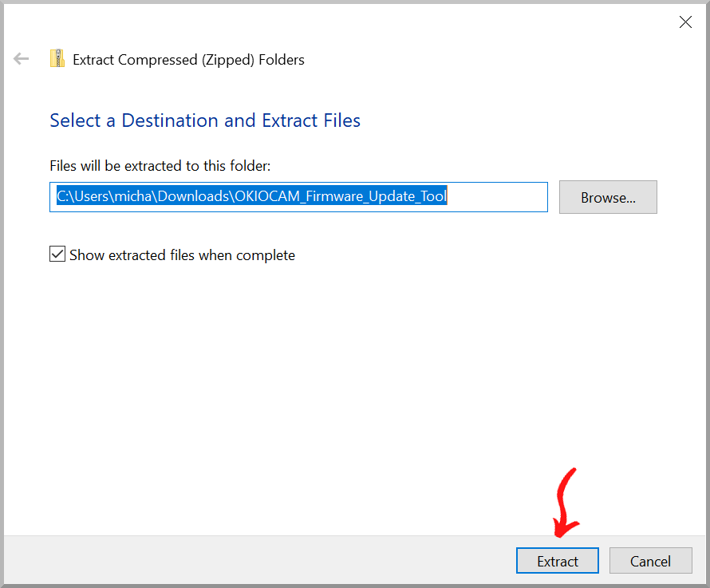710x588 pixels.
Task: Open the folder picker with Browse...
Action: click(608, 198)
